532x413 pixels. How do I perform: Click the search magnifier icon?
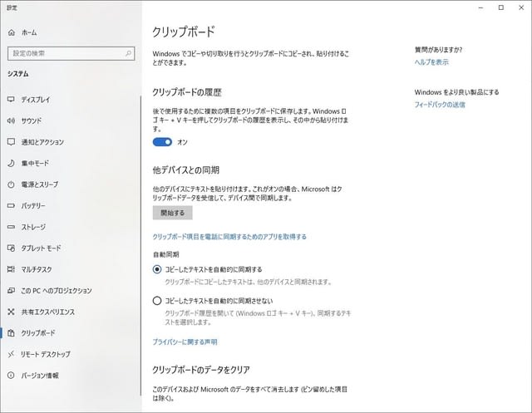[127, 53]
